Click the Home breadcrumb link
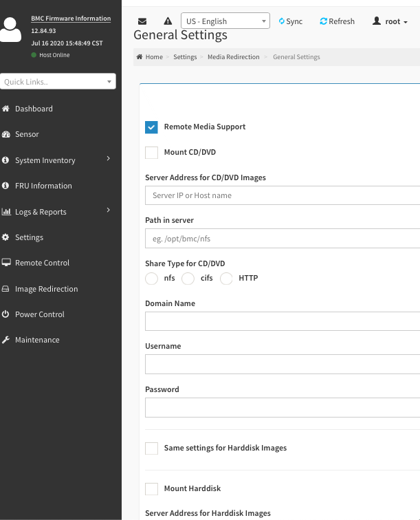The height and width of the screenshot is (520, 420). (x=154, y=56)
